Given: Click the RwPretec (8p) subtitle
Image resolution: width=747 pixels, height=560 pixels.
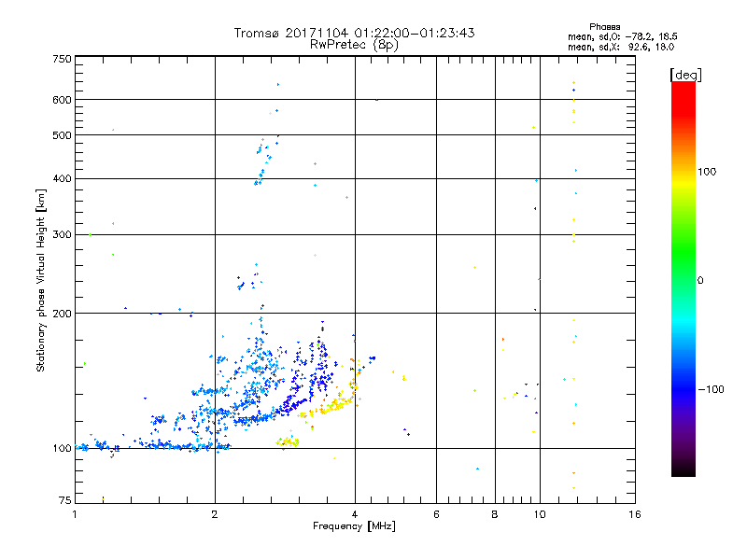Looking at the screenshot, I should (354, 45).
